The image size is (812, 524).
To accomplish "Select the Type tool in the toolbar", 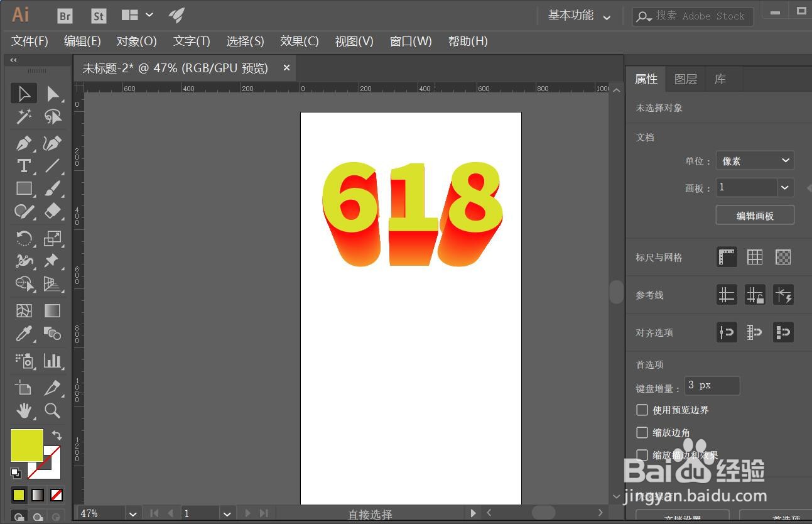I will (x=24, y=166).
